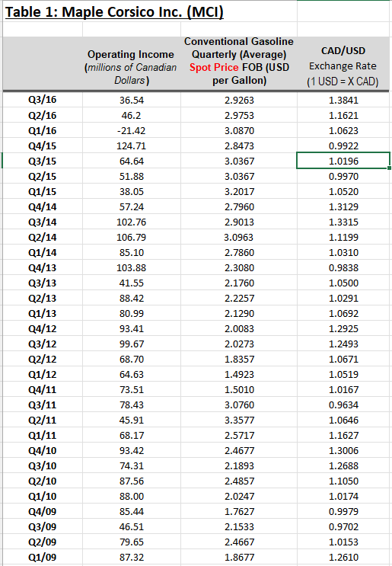
Task: Select the spot price cell 3.0963
Action: click(239, 237)
